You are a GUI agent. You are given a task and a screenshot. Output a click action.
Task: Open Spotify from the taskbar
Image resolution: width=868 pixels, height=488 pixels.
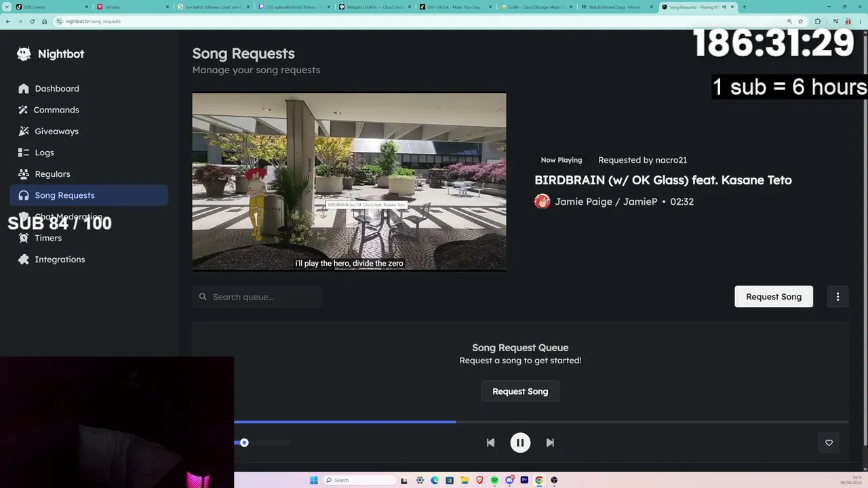(x=494, y=480)
